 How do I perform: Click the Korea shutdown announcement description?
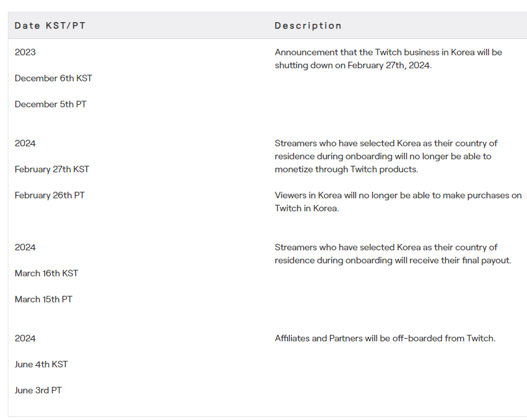(388, 59)
